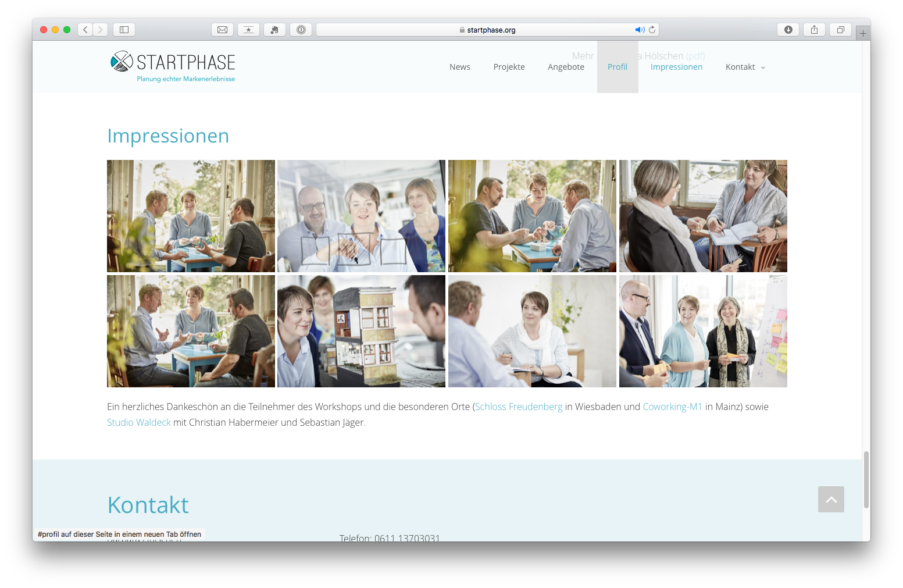Open the Studio Waldeck link
This screenshot has width=903, height=588.
click(x=139, y=422)
